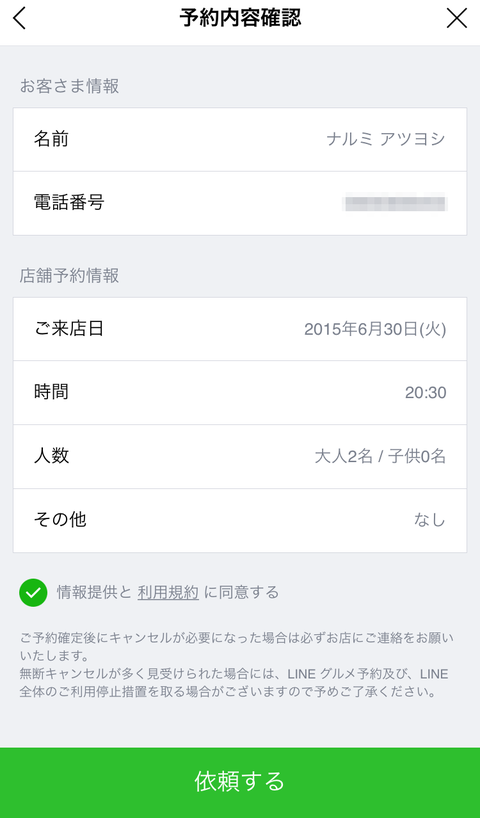Tap the 店舗予約情報 section header
The height and width of the screenshot is (818, 480).
pyautogui.click(x=69, y=275)
